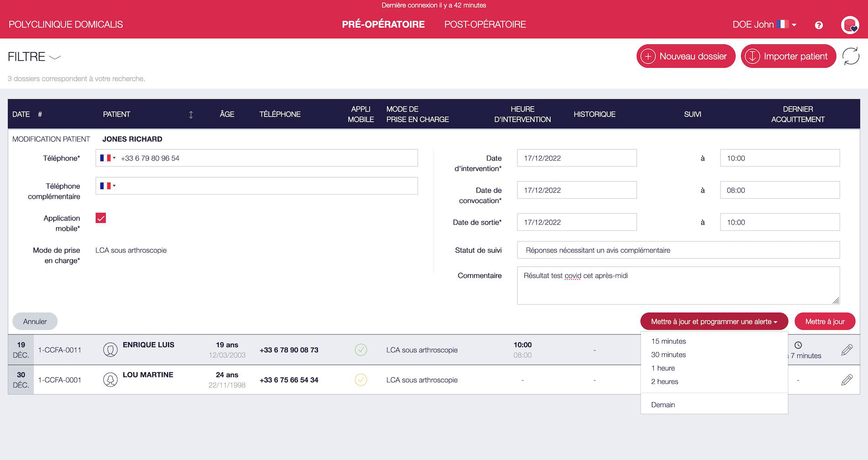Click the Nouveau dossier button

pyautogui.click(x=685, y=56)
